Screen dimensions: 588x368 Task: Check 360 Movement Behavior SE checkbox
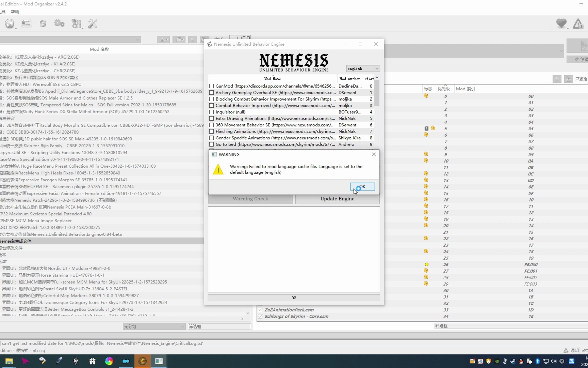tap(211, 125)
